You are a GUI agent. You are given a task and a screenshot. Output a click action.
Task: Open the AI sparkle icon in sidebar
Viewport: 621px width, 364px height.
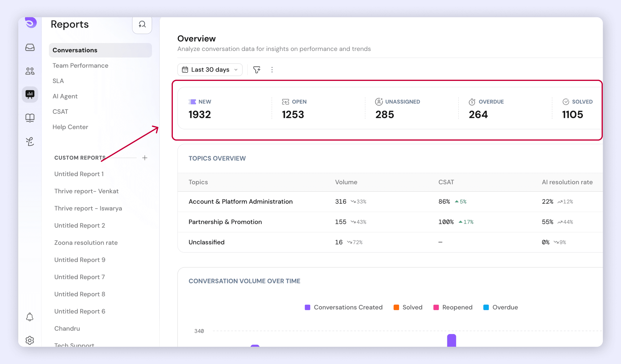click(x=30, y=141)
